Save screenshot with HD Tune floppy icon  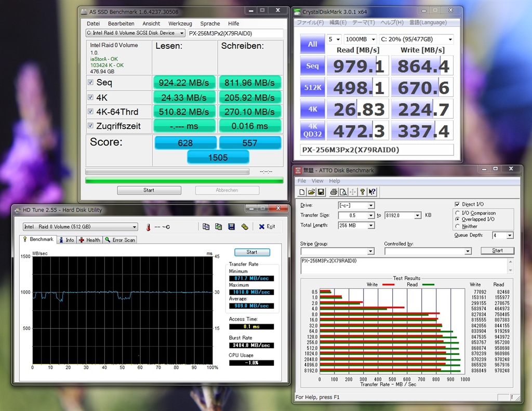(231, 227)
